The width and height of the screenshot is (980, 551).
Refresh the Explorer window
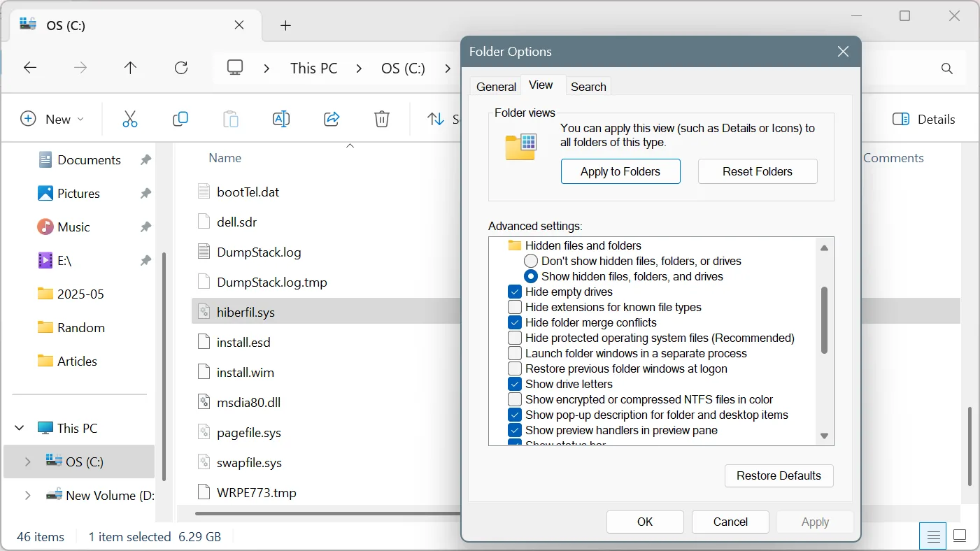pos(181,68)
